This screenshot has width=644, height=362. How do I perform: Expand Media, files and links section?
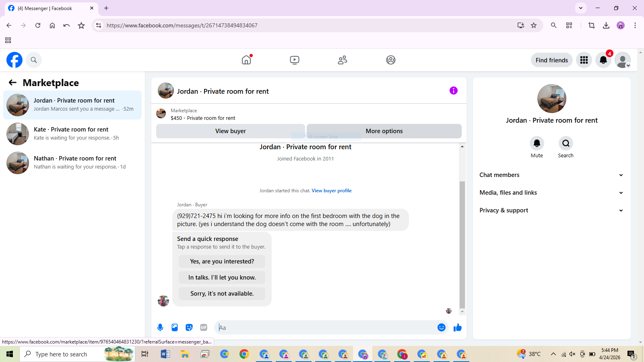point(551,193)
